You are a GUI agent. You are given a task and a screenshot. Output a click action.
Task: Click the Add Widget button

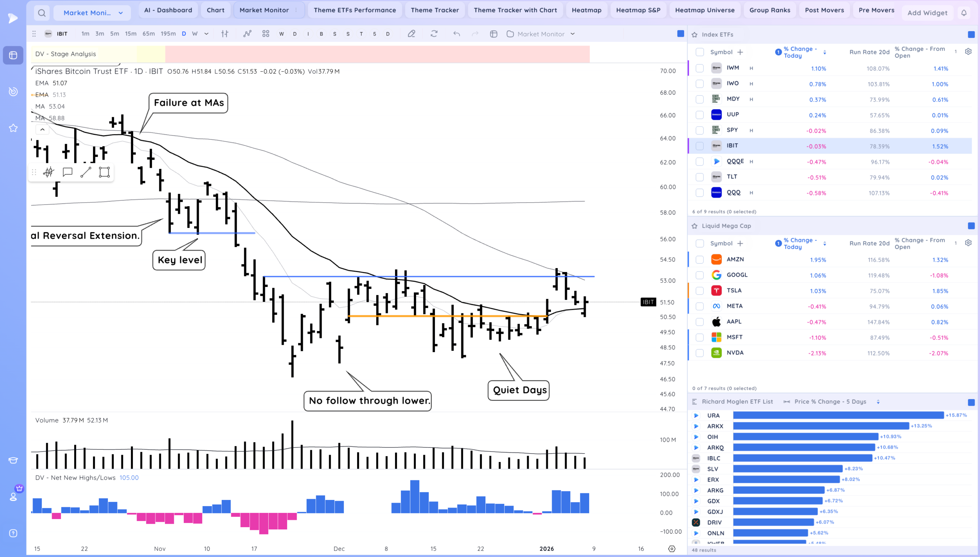pos(927,13)
